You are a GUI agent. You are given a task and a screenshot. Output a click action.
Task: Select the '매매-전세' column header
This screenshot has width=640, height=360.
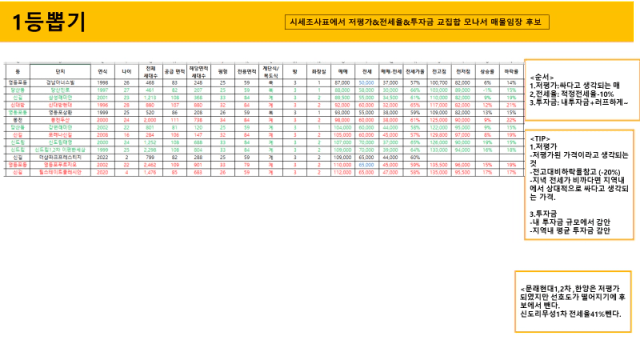tap(391, 71)
